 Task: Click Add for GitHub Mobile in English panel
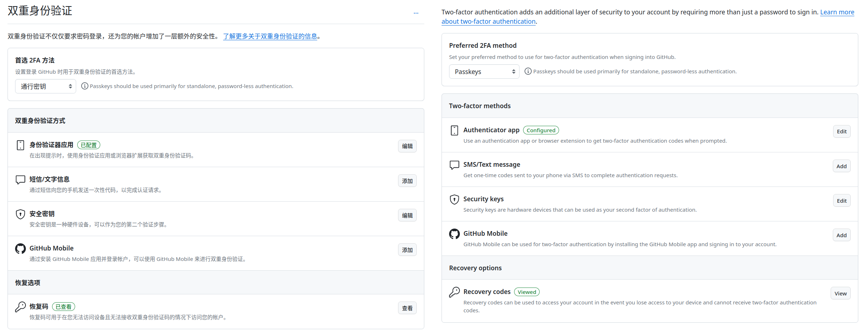(x=842, y=235)
